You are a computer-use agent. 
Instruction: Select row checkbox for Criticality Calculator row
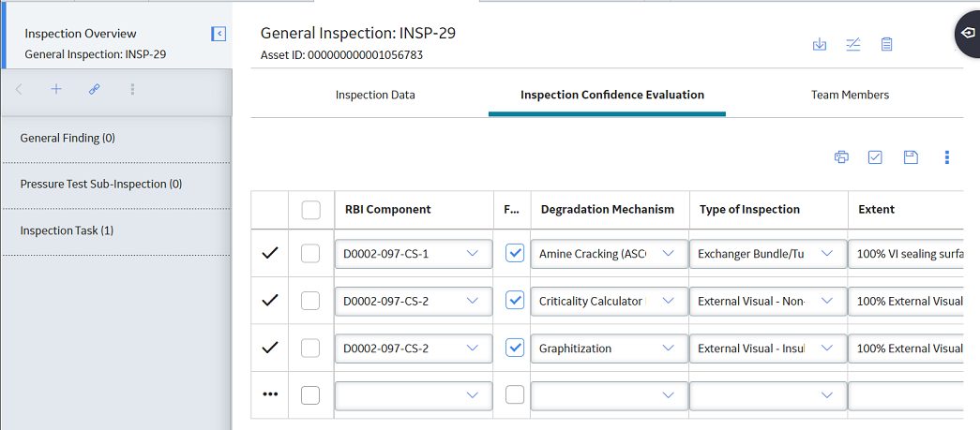310,301
